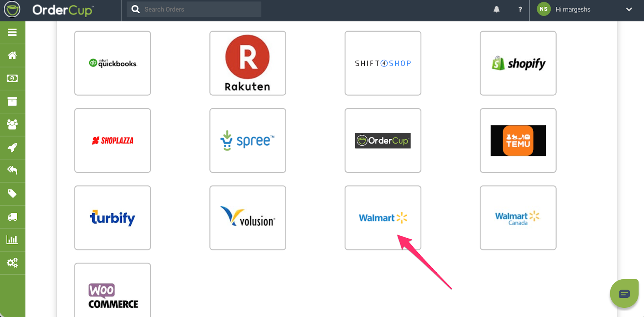Click the search magnifier icon
This screenshot has width=644, height=317.
click(x=136, y=9)
